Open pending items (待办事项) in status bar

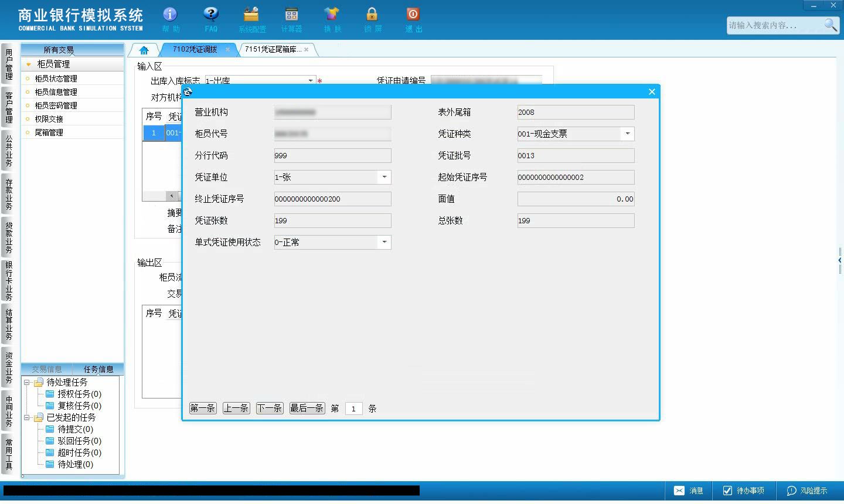click(x=744, y=491)
